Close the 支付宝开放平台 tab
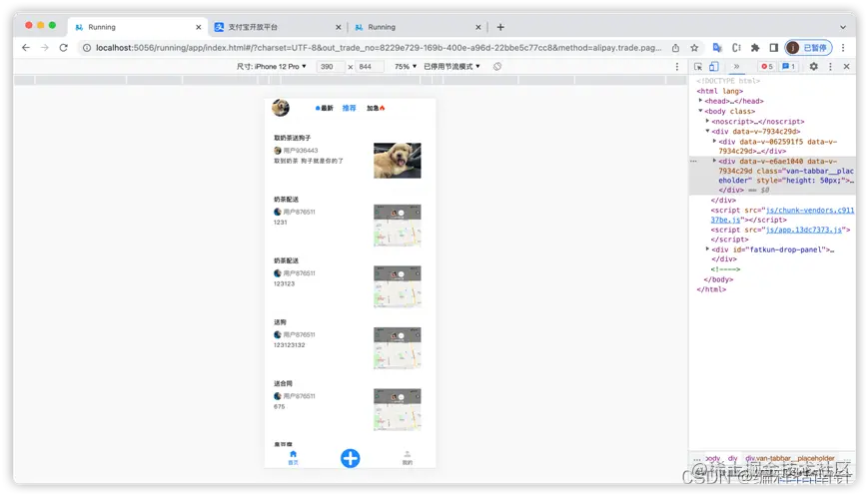The image size is (868, 496). point(339,27)
